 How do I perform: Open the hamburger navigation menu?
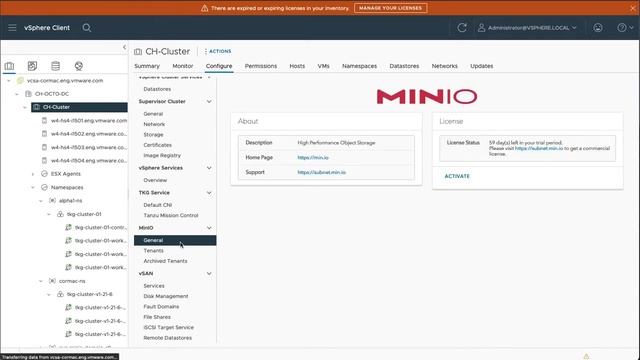[x=12, y=28]
